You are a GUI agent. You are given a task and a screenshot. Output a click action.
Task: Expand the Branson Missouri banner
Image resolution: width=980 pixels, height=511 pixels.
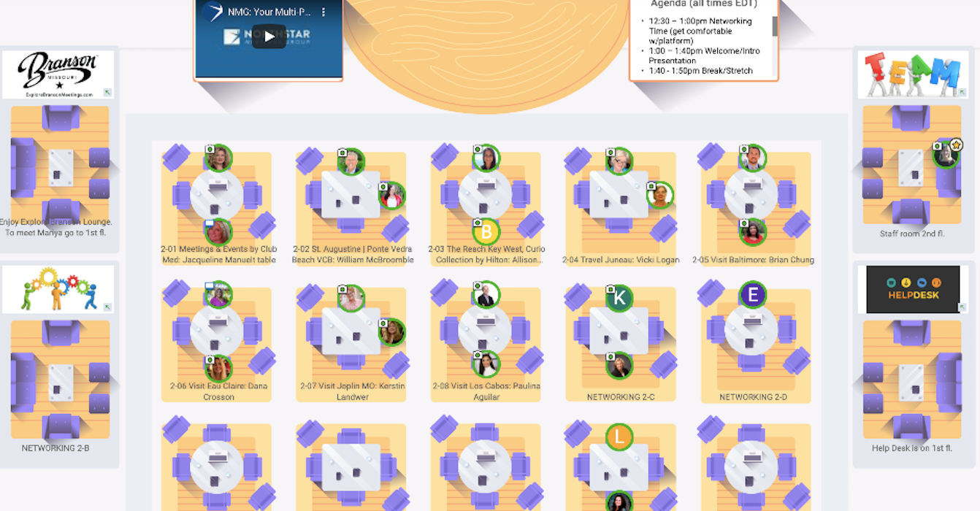click(107, 93)
